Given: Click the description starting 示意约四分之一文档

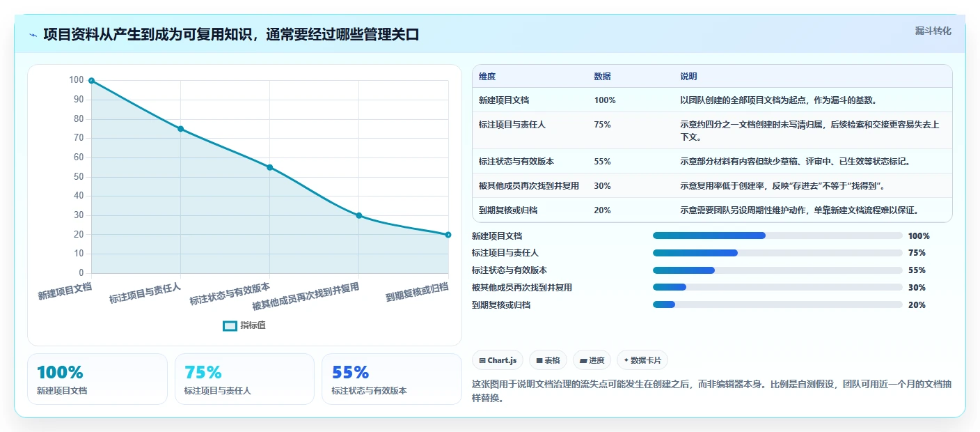Looking at the screenshot, I should coord(810,130).
